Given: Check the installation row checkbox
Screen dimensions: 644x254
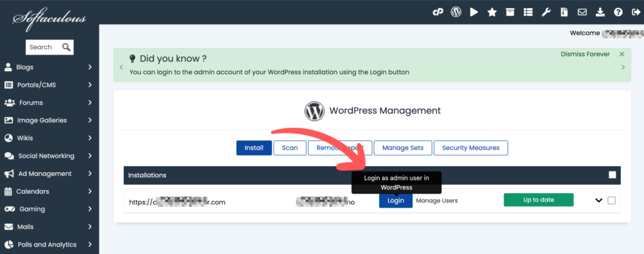Looking at the screenshot, I should point(611,201).
